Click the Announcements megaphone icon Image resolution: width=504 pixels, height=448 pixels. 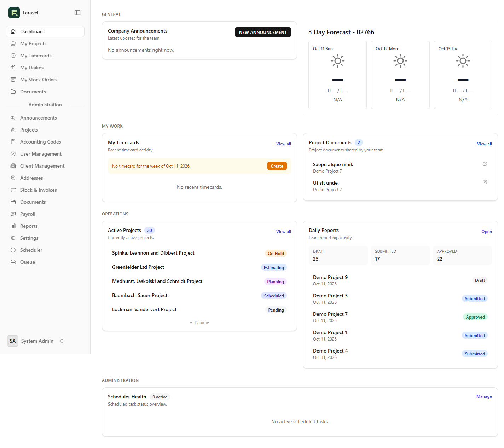coord(13,118)
